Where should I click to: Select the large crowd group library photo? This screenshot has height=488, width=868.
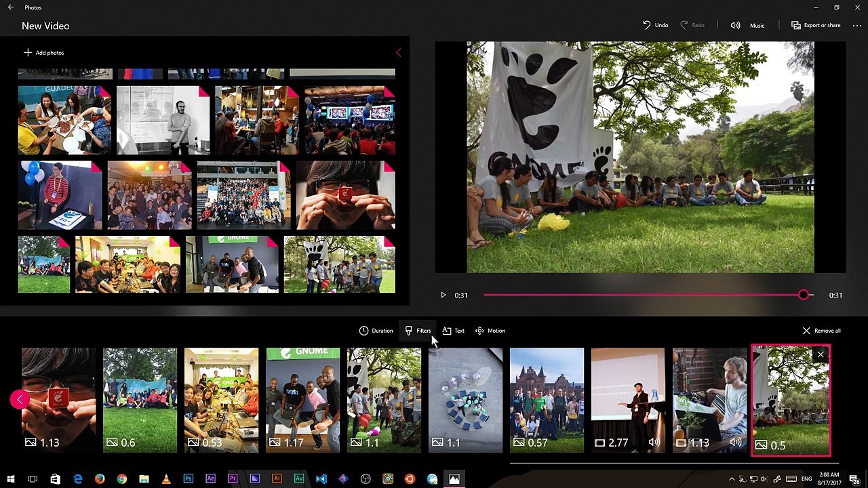tap(243, 195)
